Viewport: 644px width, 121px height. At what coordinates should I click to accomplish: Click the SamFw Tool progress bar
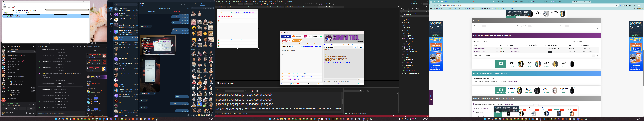[x=340, y=79]
